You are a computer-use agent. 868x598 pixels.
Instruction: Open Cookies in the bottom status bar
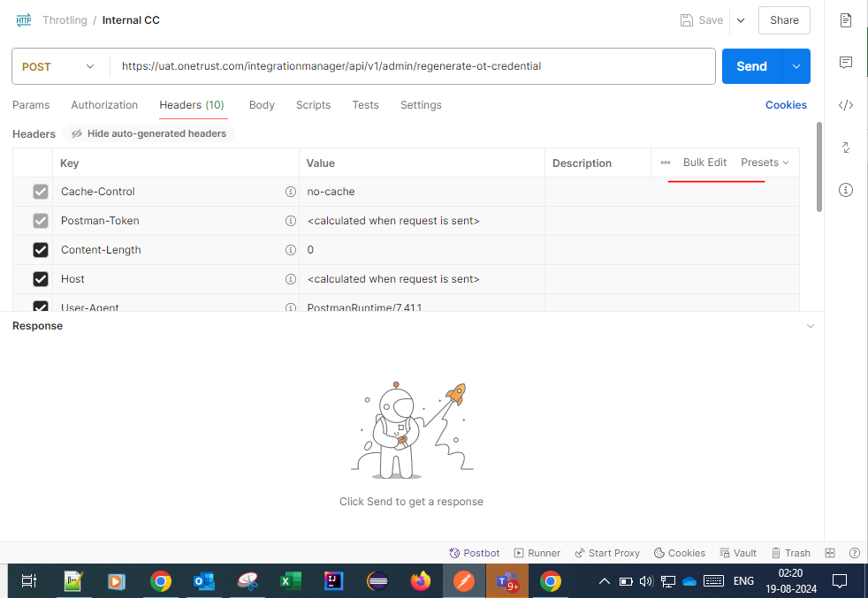click(x=680, y=553)
